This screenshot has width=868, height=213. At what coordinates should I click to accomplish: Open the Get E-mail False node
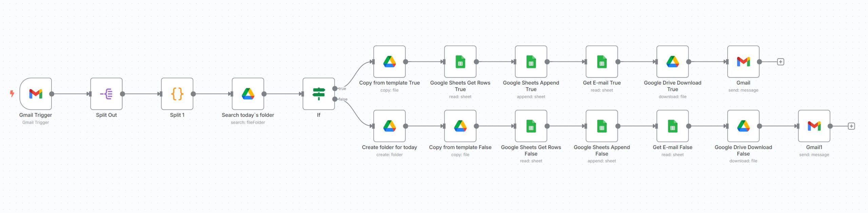[x=672, y=126]
